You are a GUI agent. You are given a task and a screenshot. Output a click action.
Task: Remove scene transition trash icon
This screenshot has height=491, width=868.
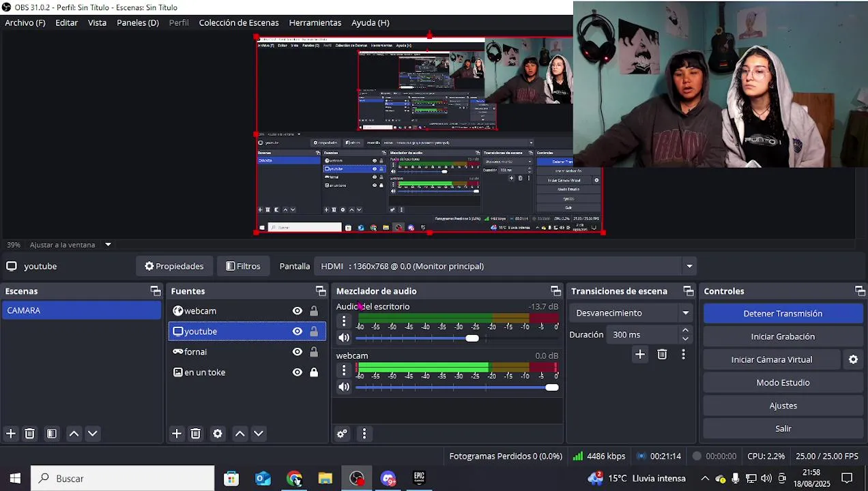coord(662,355)
